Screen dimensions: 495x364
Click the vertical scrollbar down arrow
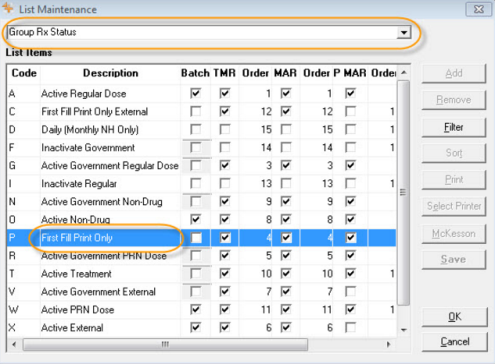point(404,330)
